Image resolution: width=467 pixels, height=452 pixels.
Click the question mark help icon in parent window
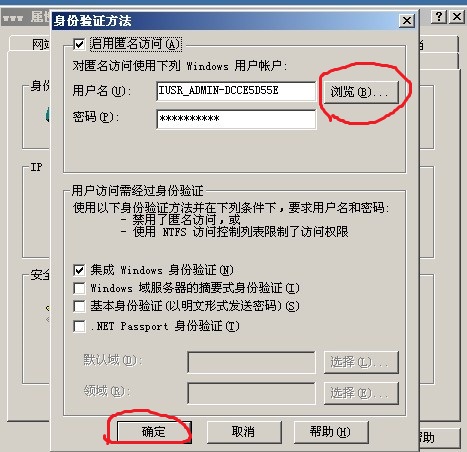tap(438, 16)
